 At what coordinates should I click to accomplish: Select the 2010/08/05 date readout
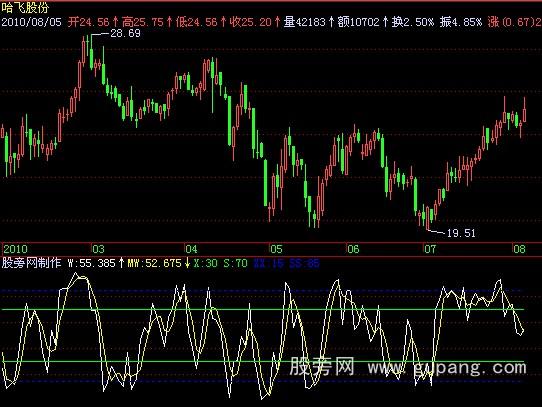31,22
